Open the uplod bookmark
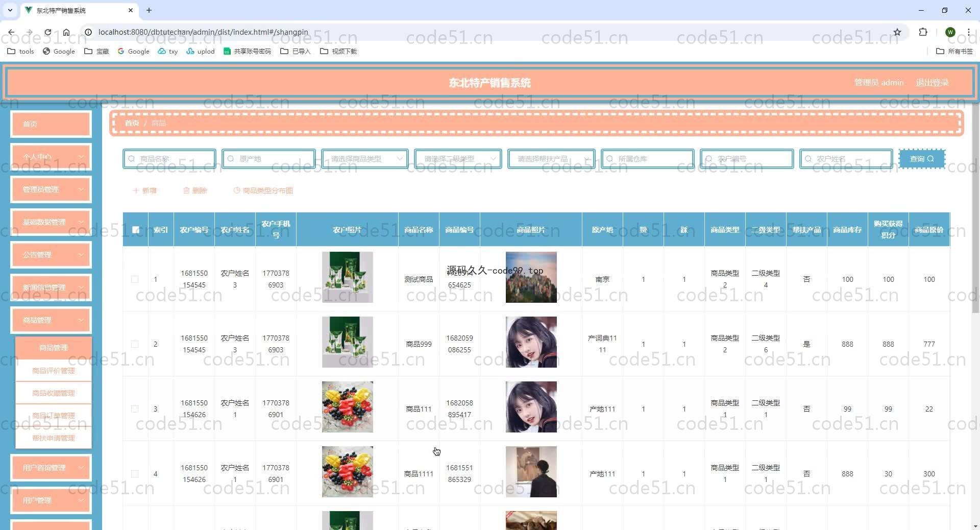980x530 pixels. point(200,51)
